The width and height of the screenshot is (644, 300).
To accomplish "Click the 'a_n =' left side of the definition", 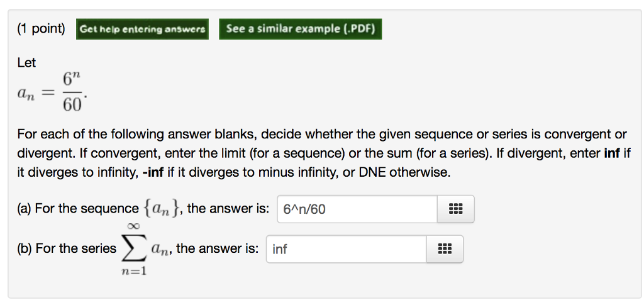I will click(35, 93).
